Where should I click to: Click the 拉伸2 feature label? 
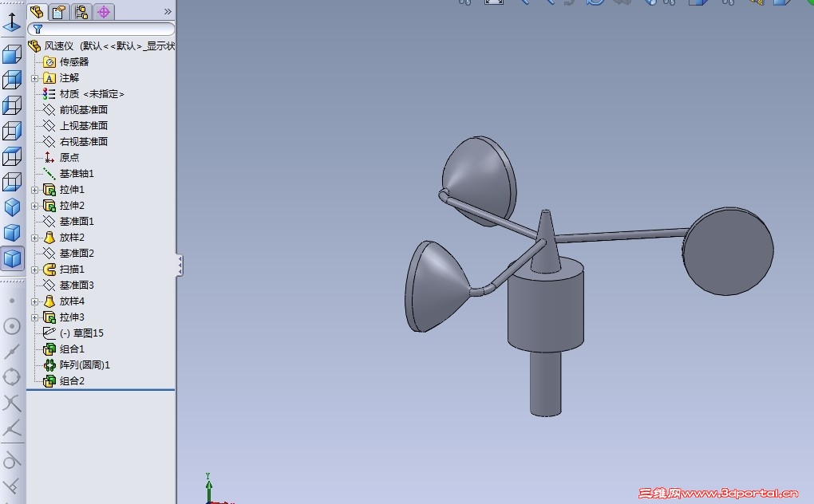pos(72,206)
